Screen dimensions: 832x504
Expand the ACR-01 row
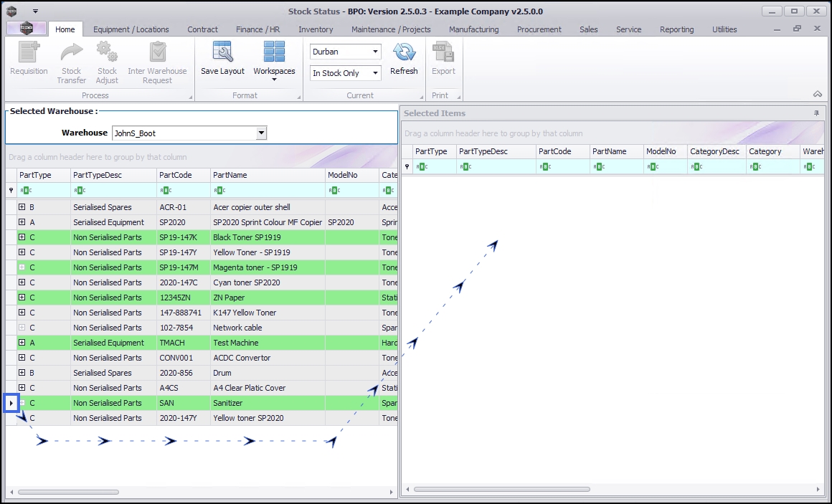[x=22, y=207]
